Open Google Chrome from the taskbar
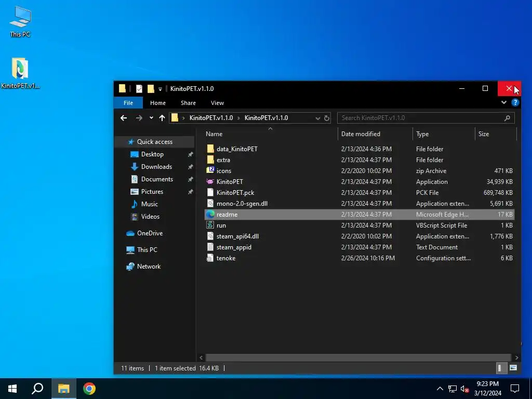The width and height of the screenshot is (532, 399). tap(89, 389)
